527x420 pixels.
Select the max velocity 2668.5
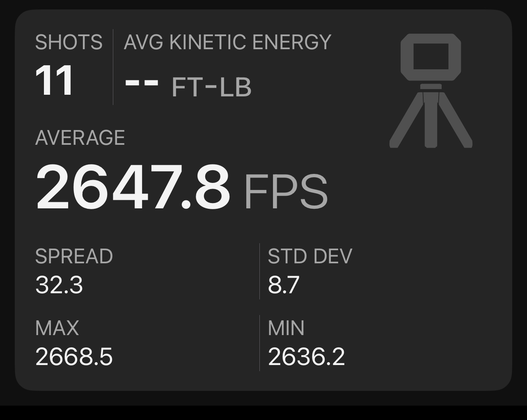pos(74,357)
